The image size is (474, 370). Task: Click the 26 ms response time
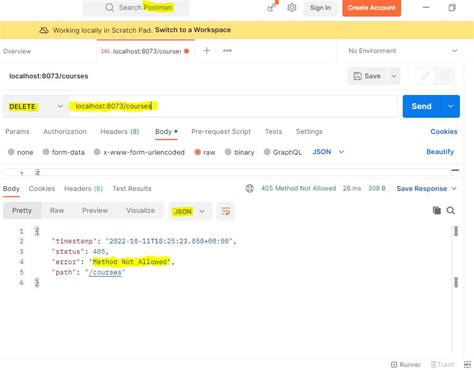pos(352,188)
